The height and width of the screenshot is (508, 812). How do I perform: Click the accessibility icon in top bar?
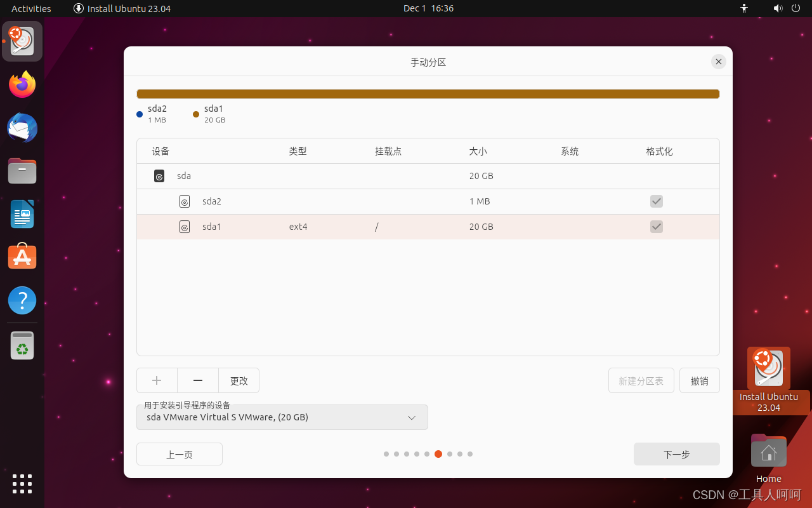(744, 8)
